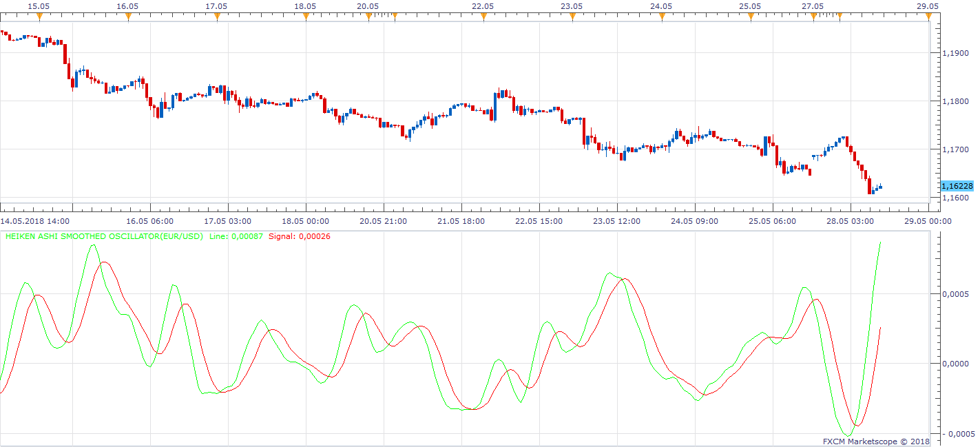
Task: Click the 25.05 06:00 time label
Action: click(771, 222)
